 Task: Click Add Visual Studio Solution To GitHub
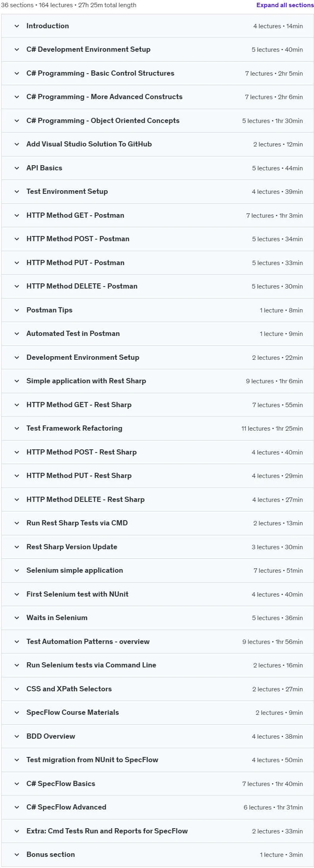tap(89, 144)
